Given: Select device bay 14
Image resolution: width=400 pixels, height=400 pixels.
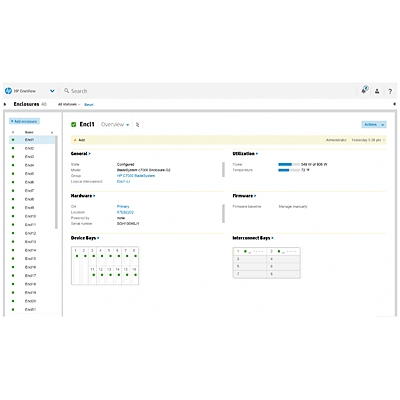Looking at the screenshot, I should point(117,275).
